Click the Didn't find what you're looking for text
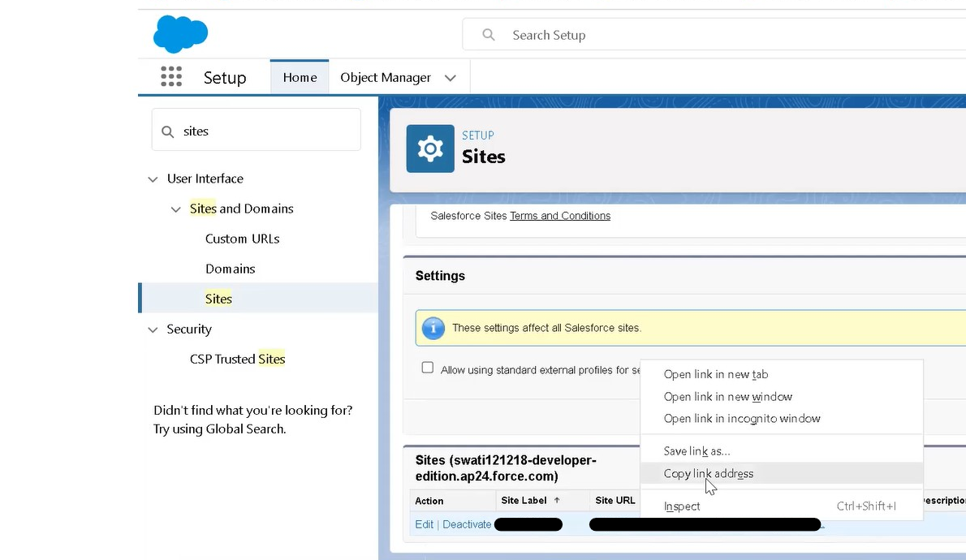Screen dimensions: 966x560 [252, 420]
